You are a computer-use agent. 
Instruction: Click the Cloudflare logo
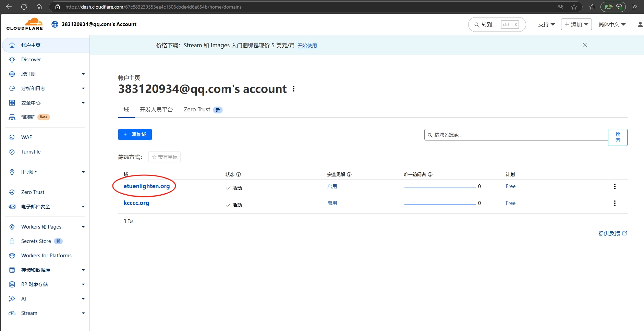(25, 24)
